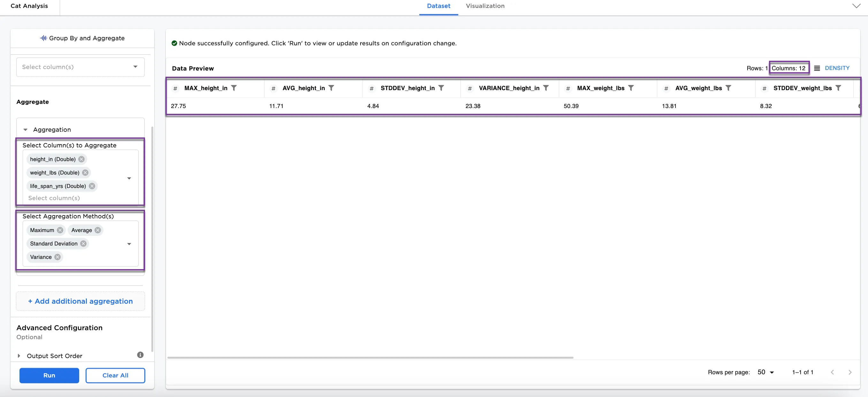The height and width of the screenshot is (397, 868).
Task: Click the numeric type icon on VARIANCE_height_in
Action: pos(469,88)
